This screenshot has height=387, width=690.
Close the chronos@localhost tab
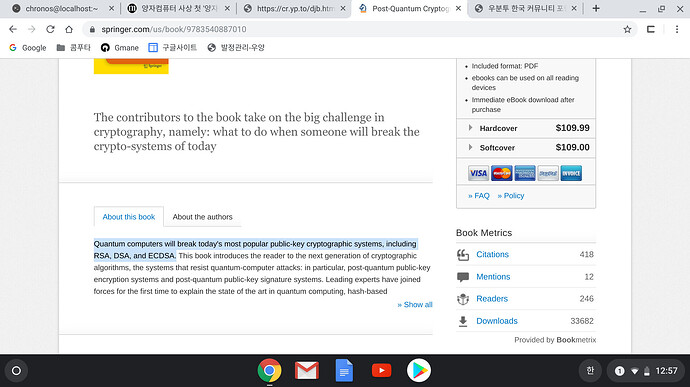coord(111,8)
